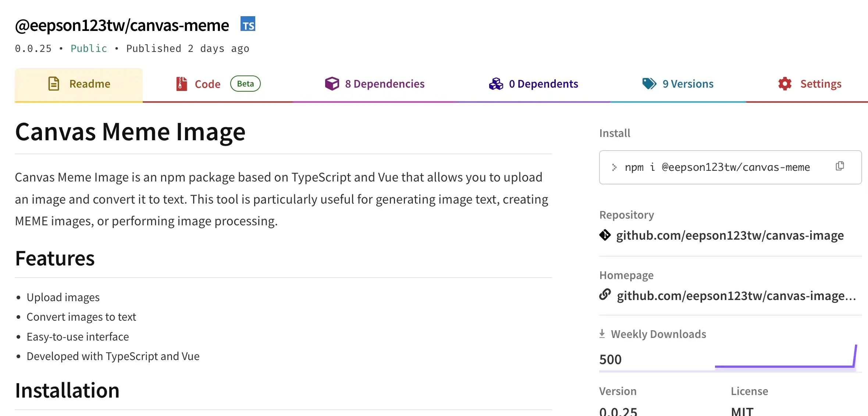Select the npm i install command text
Image resolution: width=868 pixels, height=416 pixels.
[717, 168]
